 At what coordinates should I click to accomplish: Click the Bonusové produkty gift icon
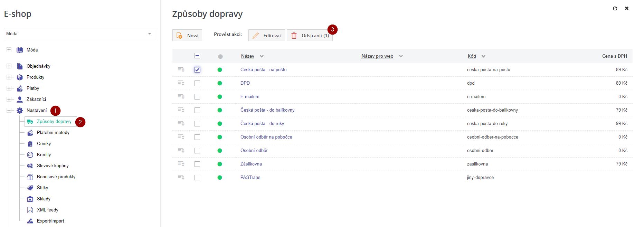click(x=30, y=177)
